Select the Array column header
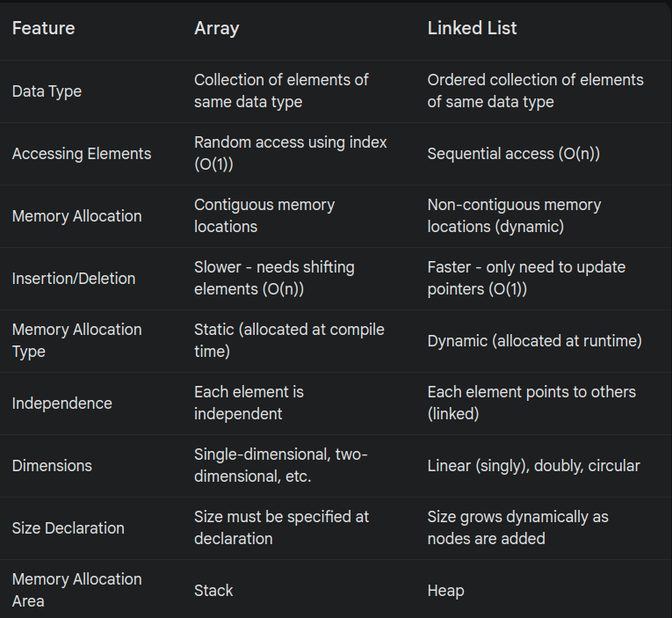The image size is (672, 618). pyautogui.click(x=216, y=29)
